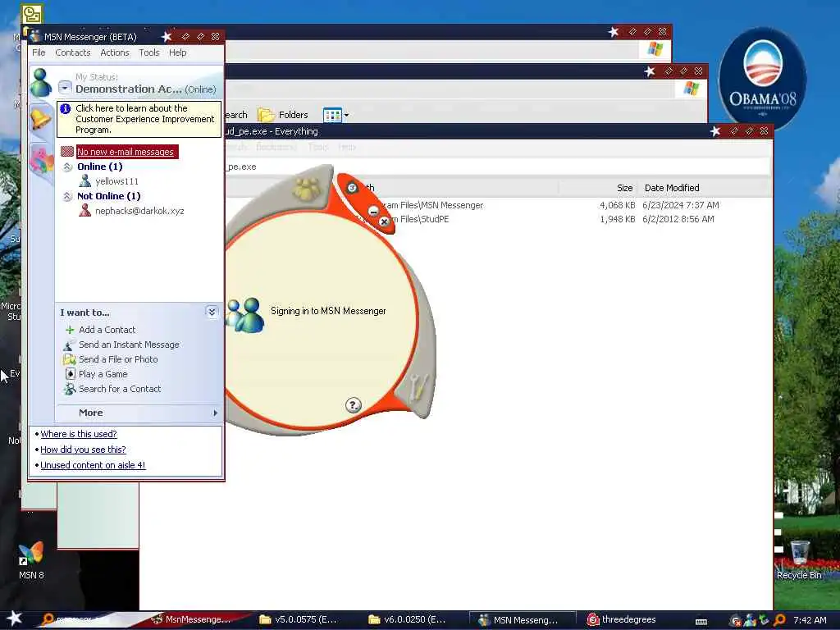Click the blue info icon in the notice

coord(66,109)
